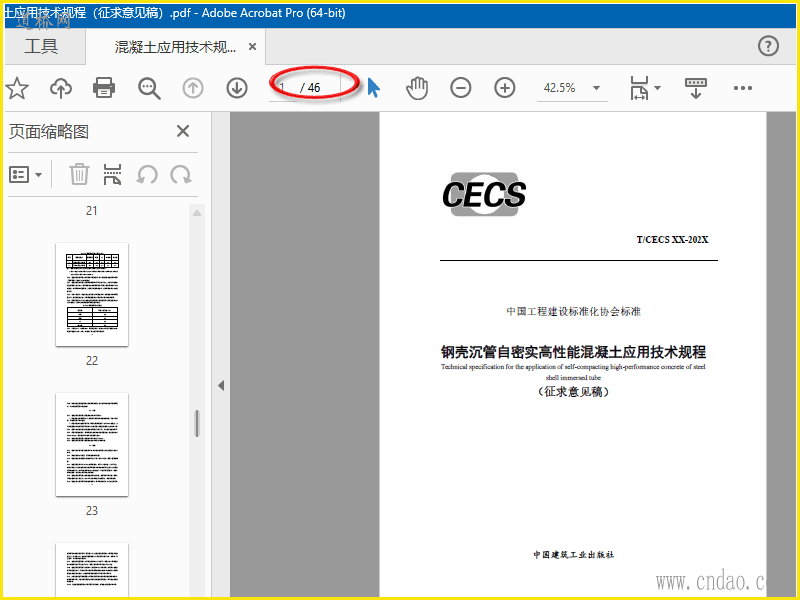The width and height of the screenshot is (800, 600).
Task: Click the CECS logo on page
Action: click(484, 194)
